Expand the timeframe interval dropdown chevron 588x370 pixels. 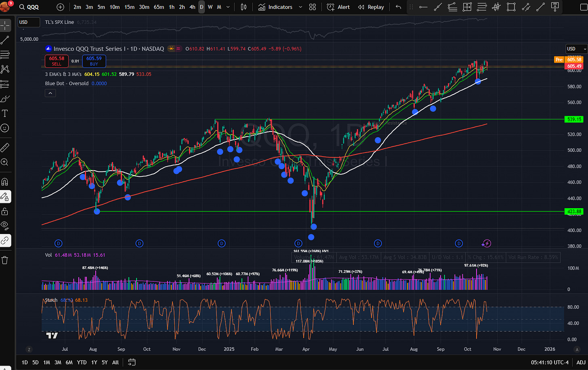228,7
